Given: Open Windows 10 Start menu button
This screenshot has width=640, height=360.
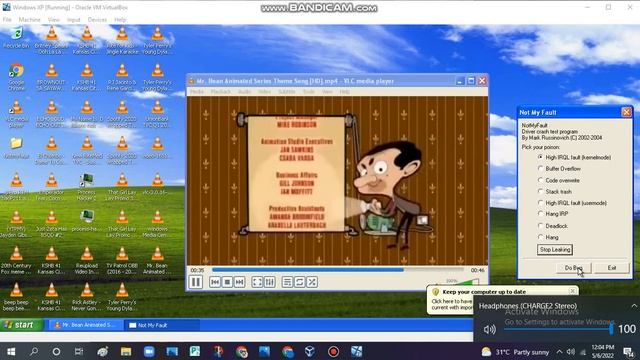Looking at the screenshot, I should pos(11,351).
